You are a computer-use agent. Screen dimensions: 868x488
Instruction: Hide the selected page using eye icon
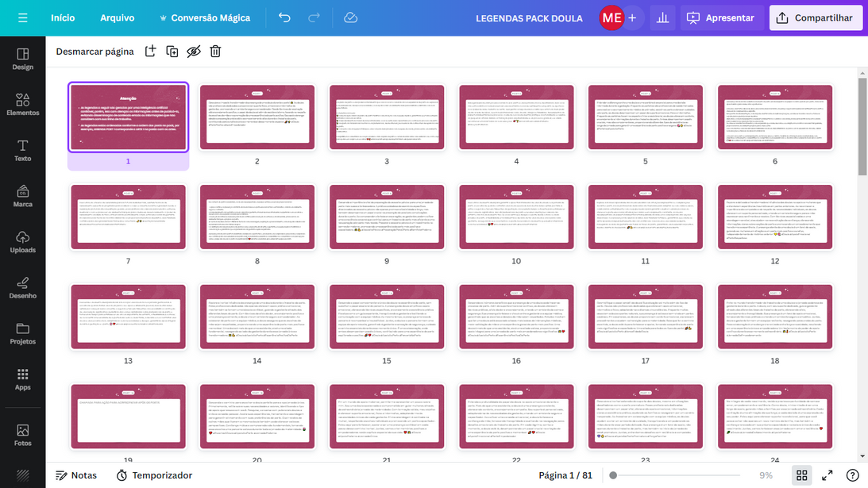click(x=193, y=52)
